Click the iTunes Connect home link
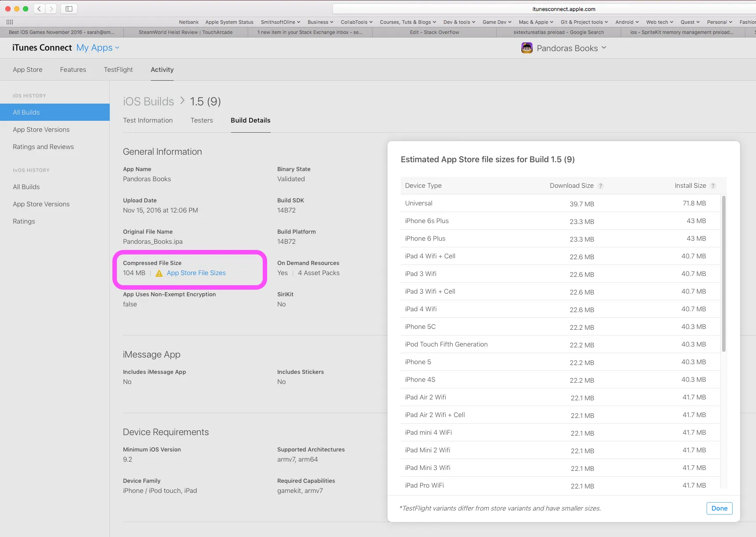Image resolution: width=756 pixels, height=537 pixels. (x=42, y=48)
